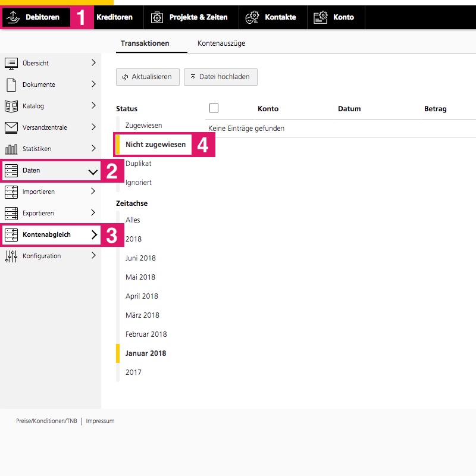Collapse the Daten section chevron
This screenshot has height=476, width=476.
[x=93, y=171]
